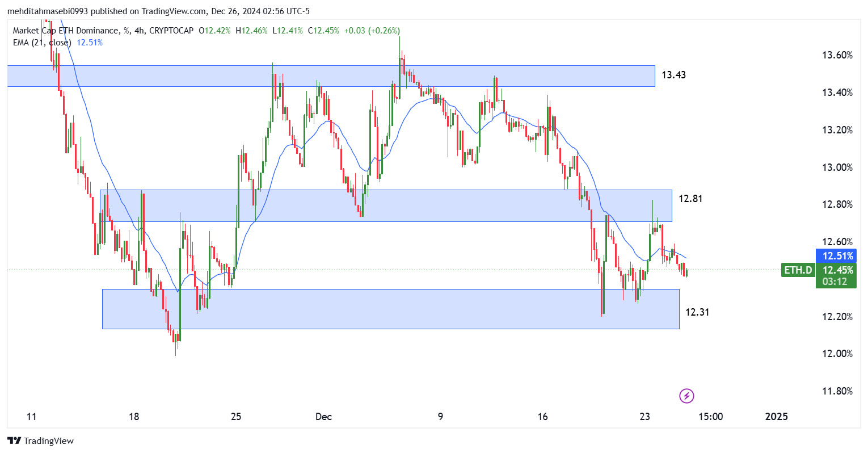Click the purple lightning event icon
The image size is (868, 453).
coord(686,396)
